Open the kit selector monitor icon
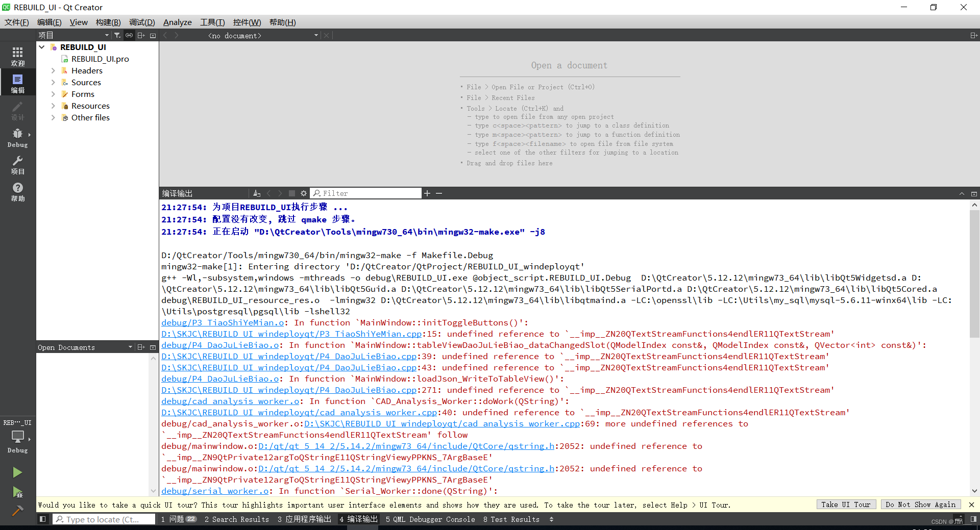This screenshot has height=530, width=980. click(x=18, y=438)
